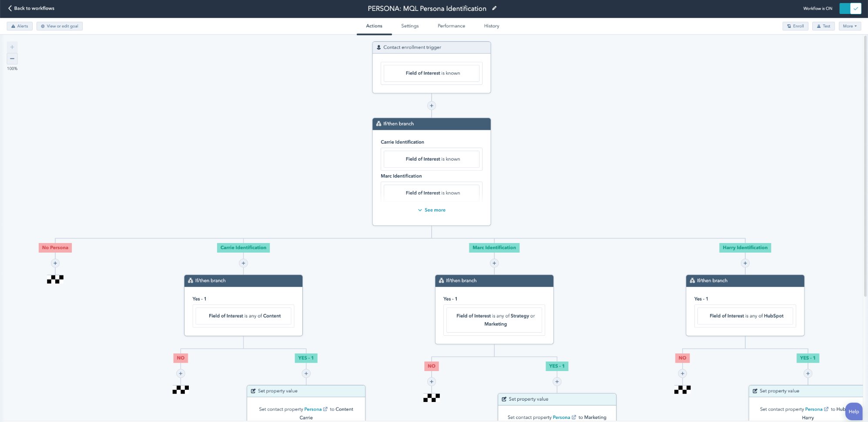Click end flag under Harry NO branch
This screenshot has height=422, width=868.
coord(682,389)
